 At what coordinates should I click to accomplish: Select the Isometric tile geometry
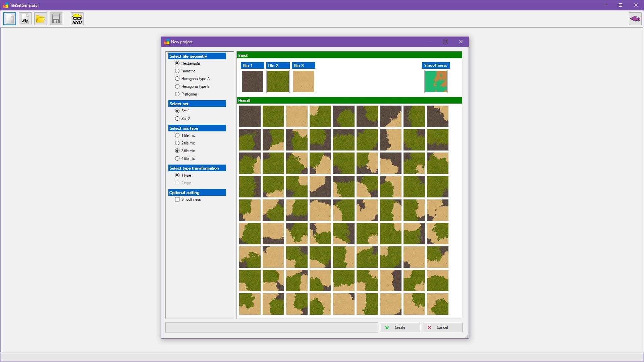click(177, 71)
